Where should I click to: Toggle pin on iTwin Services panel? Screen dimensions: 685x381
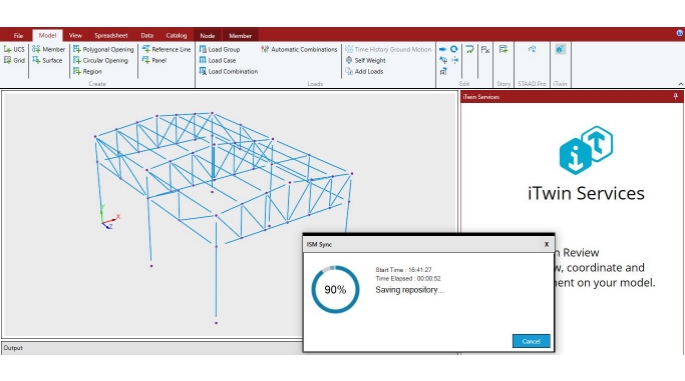click(675, 97)
